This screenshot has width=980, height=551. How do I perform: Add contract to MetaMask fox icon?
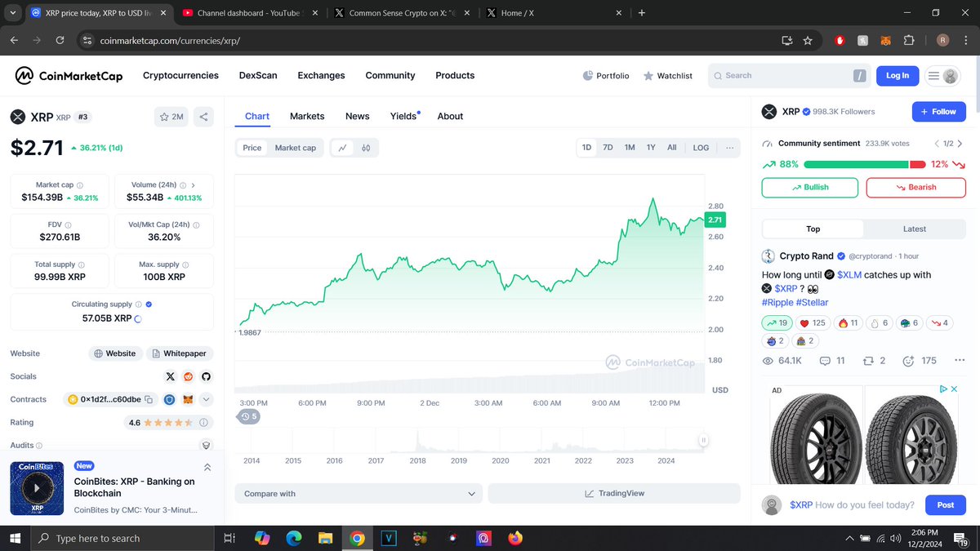coord(188,399)
